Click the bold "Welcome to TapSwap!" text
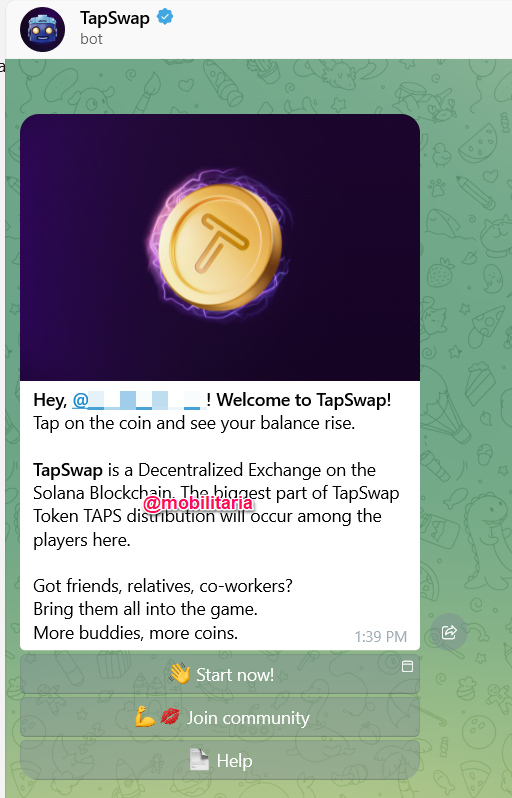Image resolution: width=512 pixels, height=798 pixels. (304, 400)
